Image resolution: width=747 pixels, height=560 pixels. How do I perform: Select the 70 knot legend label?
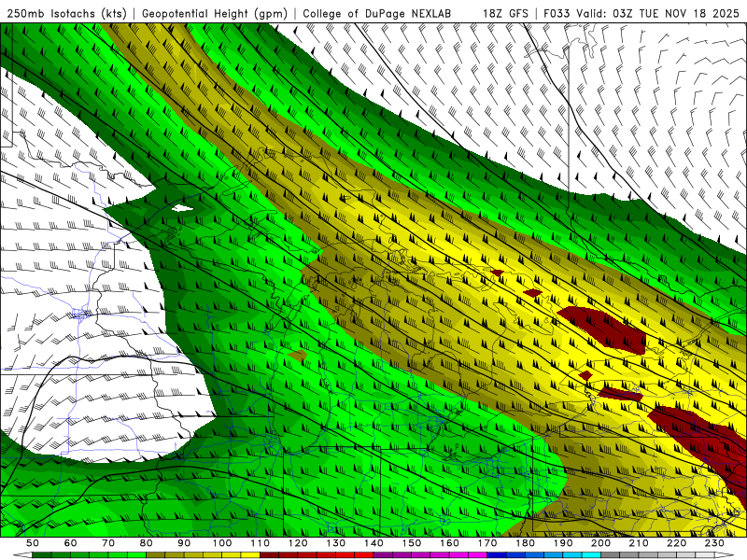click(x=108, y=543)
